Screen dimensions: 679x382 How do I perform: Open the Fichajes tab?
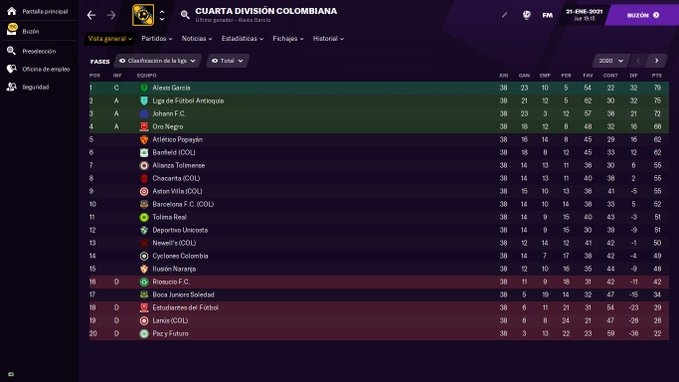(288, 39)
